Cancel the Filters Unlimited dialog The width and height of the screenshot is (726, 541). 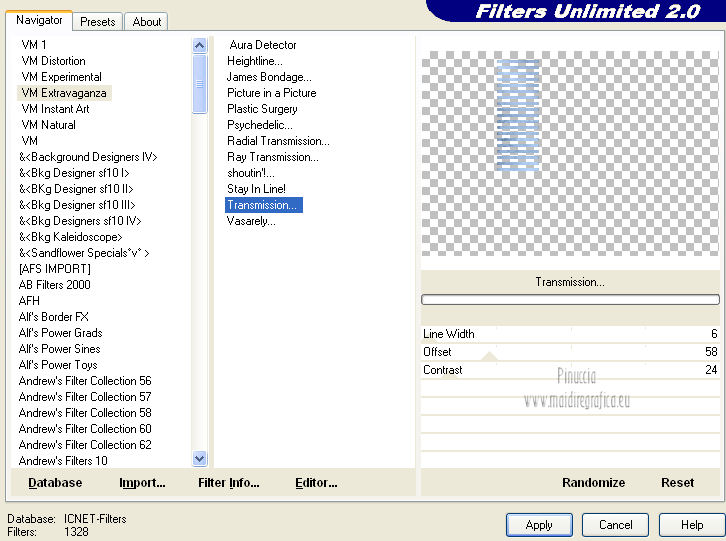tap(615, 525)
